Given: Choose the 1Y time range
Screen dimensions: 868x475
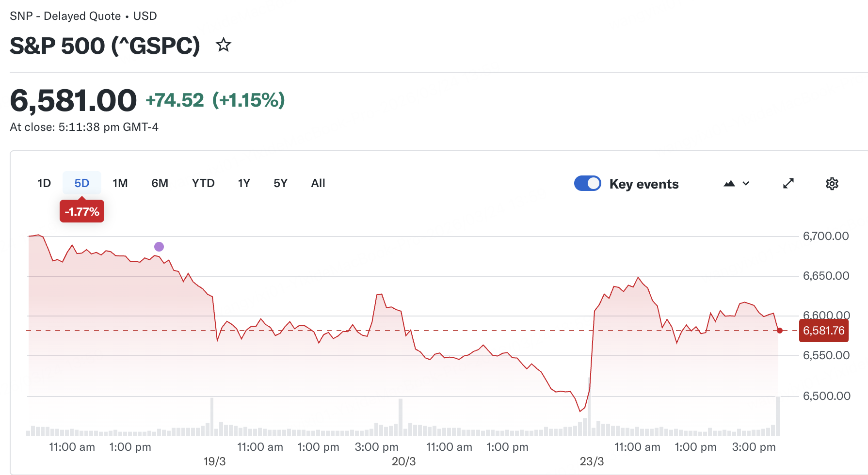Looking at the screenshot, I should (244, 183).
